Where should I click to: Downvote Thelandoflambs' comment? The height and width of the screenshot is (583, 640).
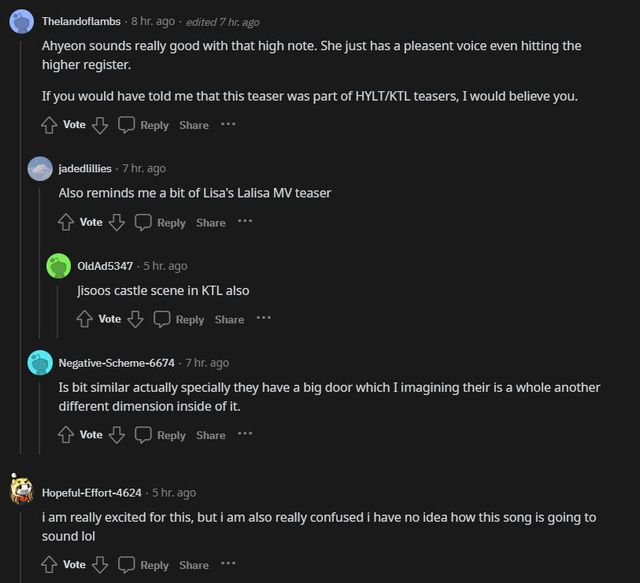pos(99,125)
